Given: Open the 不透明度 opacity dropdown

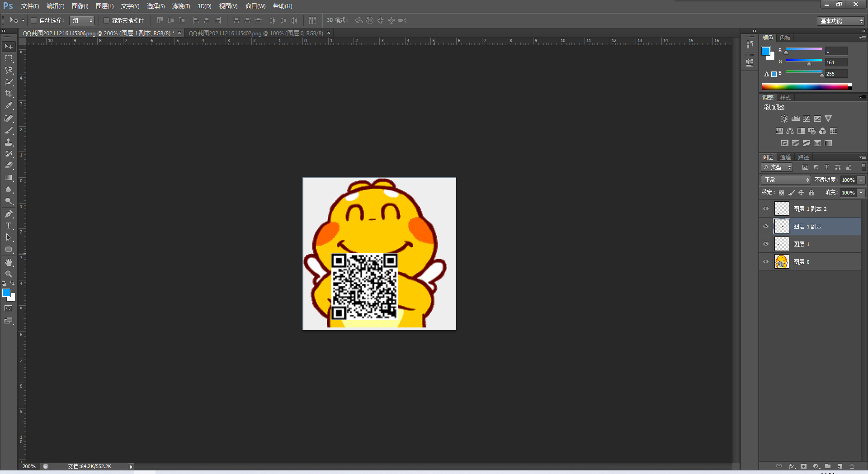Looking at the screenshot, I should pyautogui.click(x=860, y=180).
